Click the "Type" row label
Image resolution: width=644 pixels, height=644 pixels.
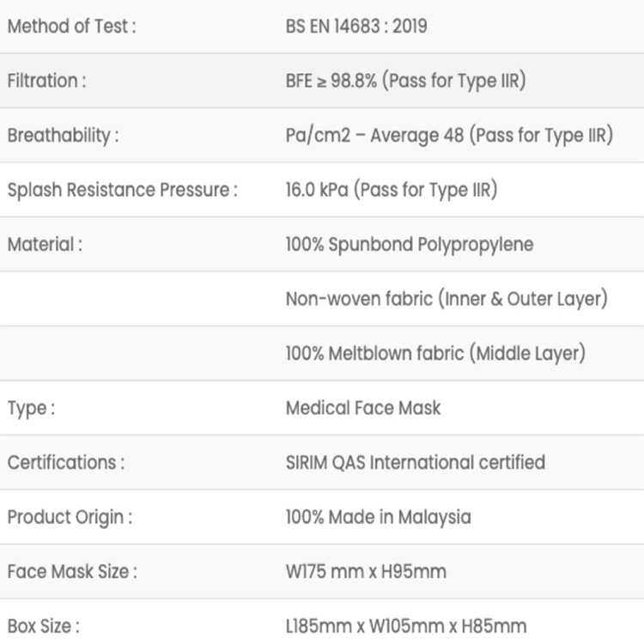31,408
